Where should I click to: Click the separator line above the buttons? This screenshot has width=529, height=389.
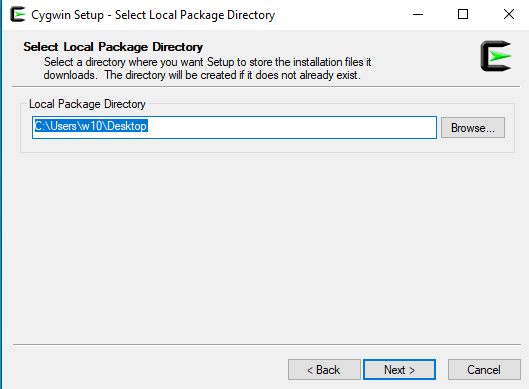coord(267,344)
